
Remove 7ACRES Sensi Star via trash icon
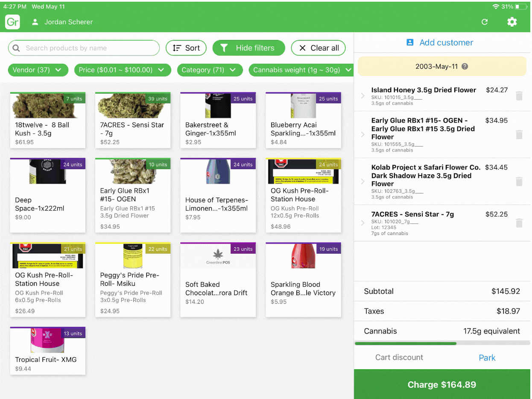click(519, 223)
